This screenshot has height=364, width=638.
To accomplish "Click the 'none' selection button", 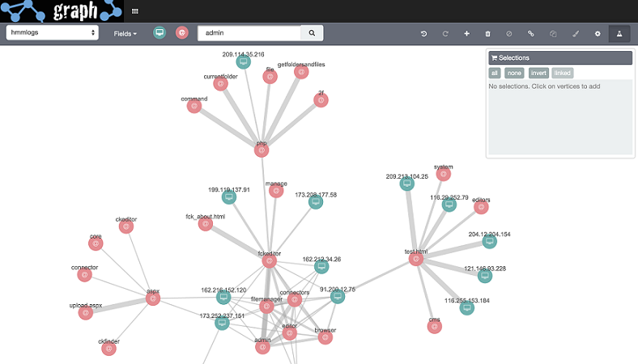I will (x=515, y=73).
